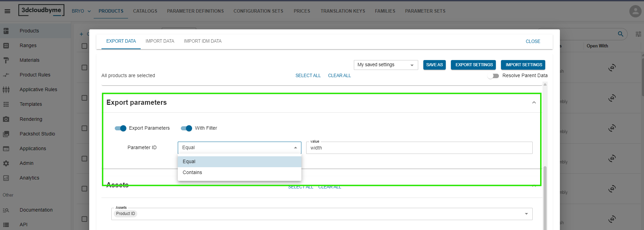Click the value input field containing width

(x=419, y=148)
